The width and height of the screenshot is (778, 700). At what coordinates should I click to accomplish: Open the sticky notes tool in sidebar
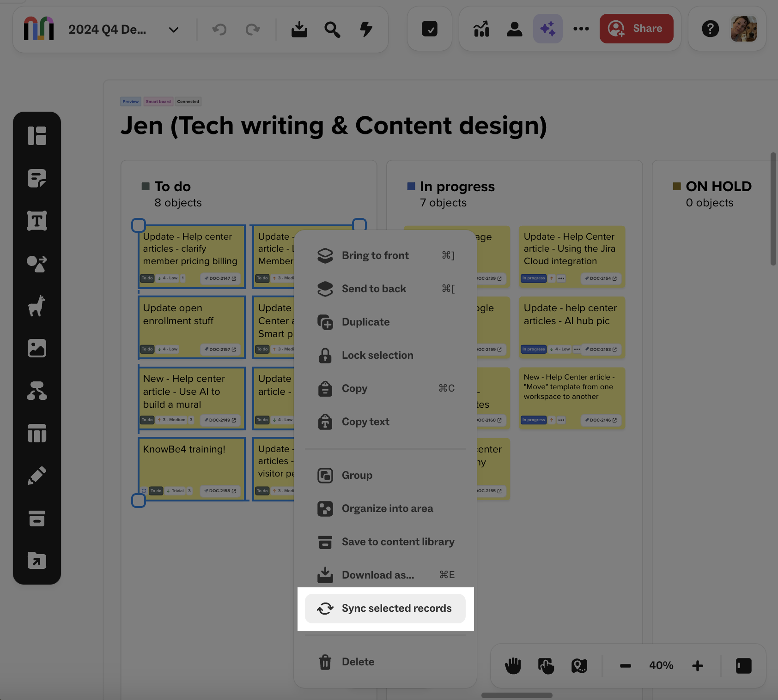(x=37, y=178)
